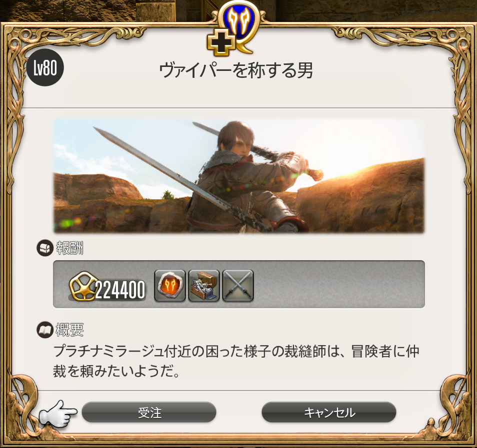Click the quest summary text about プラチナミラージュ

point(236,361)
